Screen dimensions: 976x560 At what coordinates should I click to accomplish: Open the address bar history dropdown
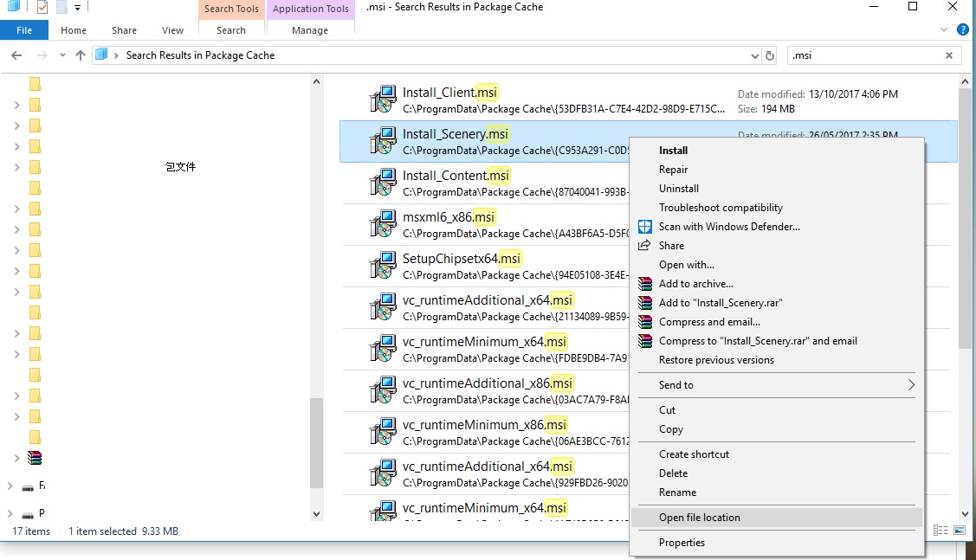pyautogui.click(x=754, y=55)
